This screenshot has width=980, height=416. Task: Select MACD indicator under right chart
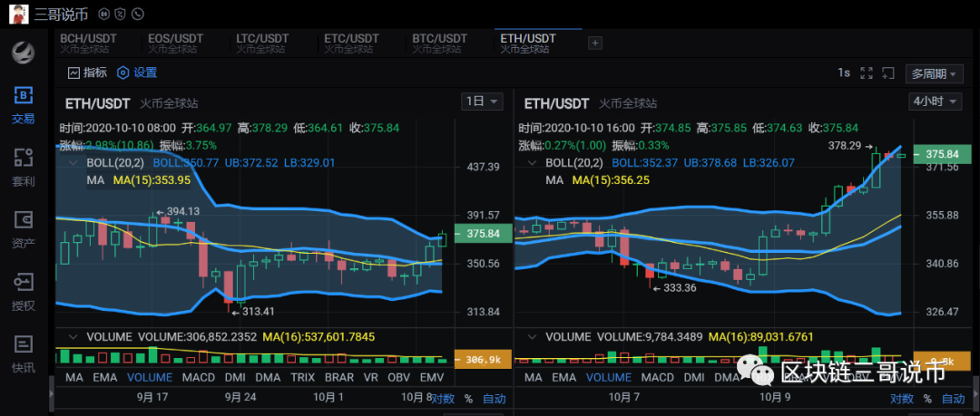tap(658, 377)
